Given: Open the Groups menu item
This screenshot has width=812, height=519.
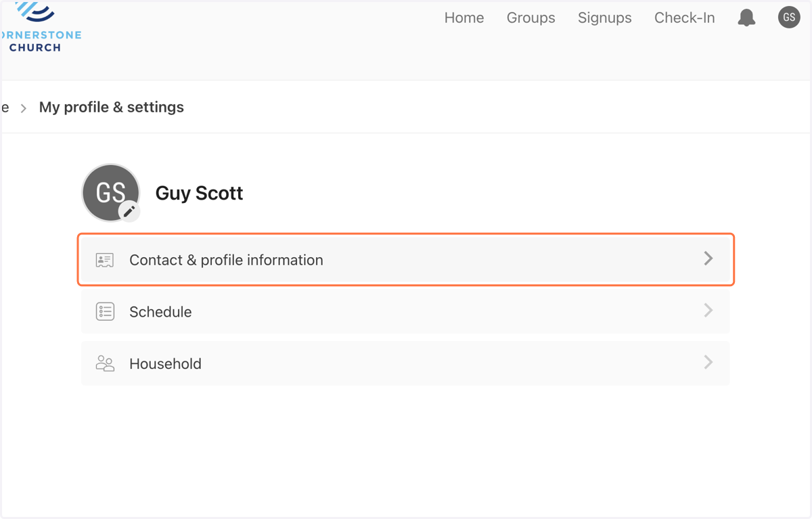Looking at the screenshot, I should (531, 18).
